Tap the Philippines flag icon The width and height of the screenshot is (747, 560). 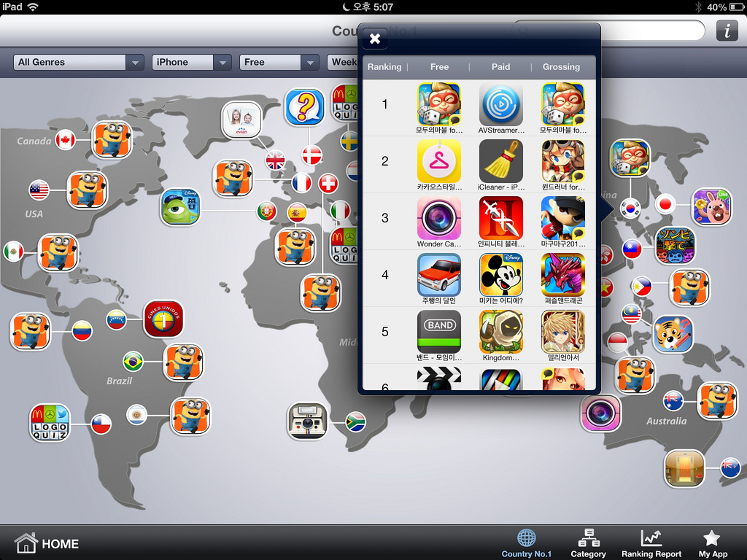coord(642,287)
